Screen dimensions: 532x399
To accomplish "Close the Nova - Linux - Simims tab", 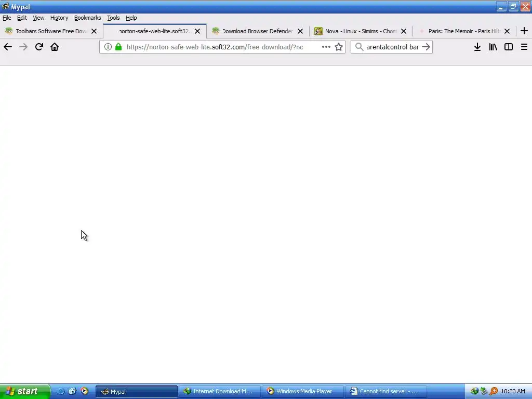I will pos(404,31).
